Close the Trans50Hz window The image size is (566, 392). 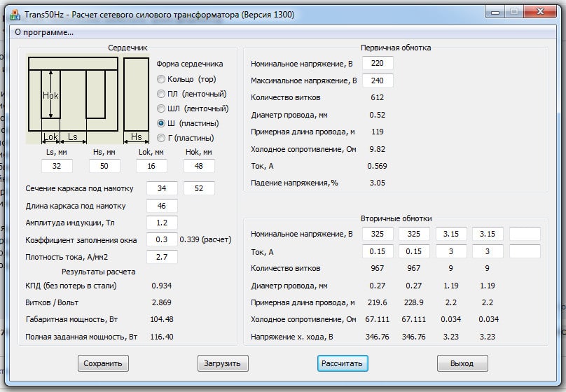click(x=540, y=12)
